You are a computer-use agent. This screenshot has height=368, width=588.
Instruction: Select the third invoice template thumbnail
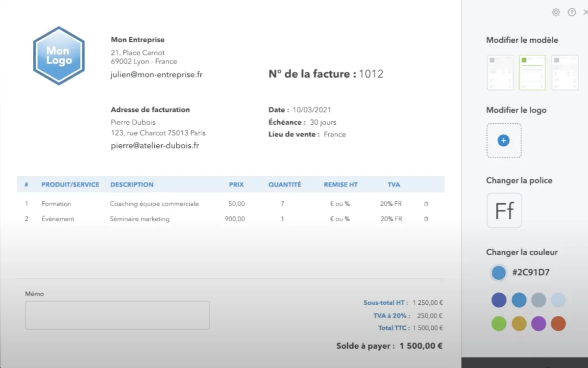click(x=564, y=73)
